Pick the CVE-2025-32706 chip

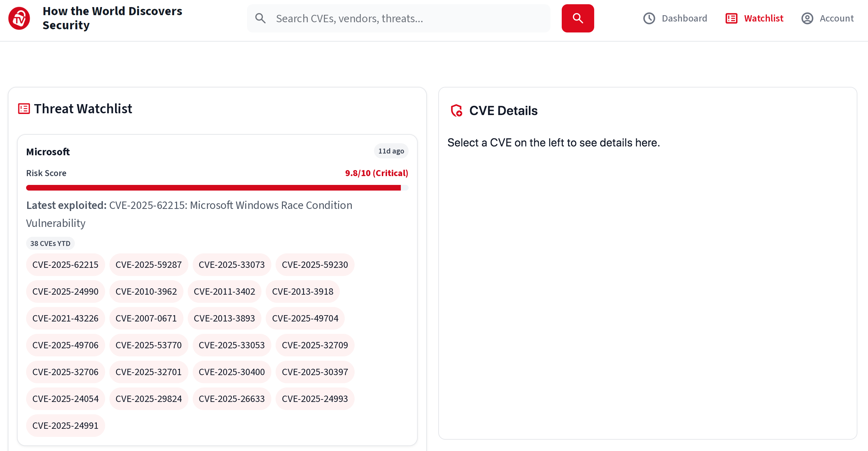click(x=65, y=372)
